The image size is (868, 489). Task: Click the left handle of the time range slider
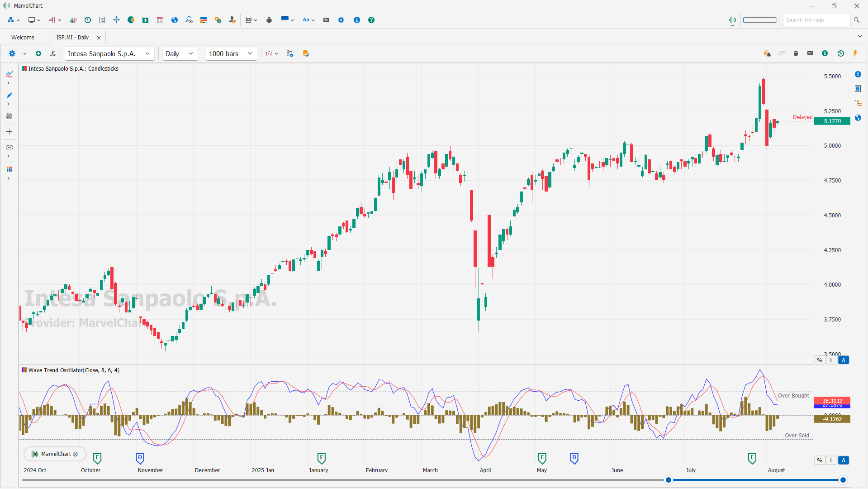[668, 480]
